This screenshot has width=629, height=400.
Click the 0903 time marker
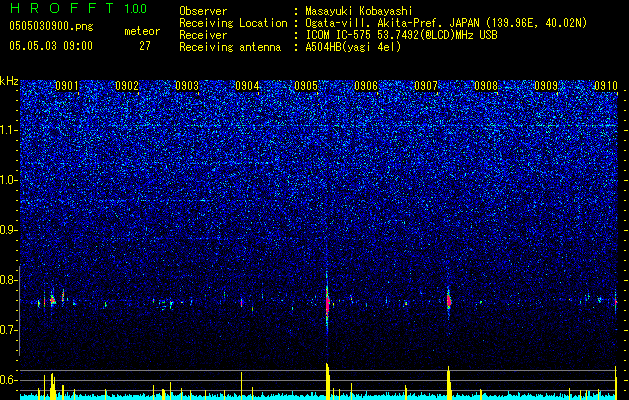187,86
